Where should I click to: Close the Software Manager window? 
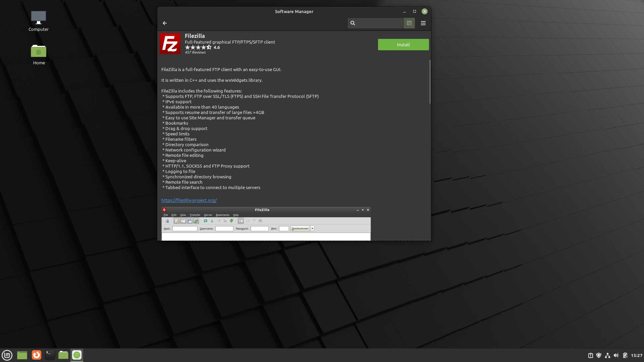pos(424,11)
